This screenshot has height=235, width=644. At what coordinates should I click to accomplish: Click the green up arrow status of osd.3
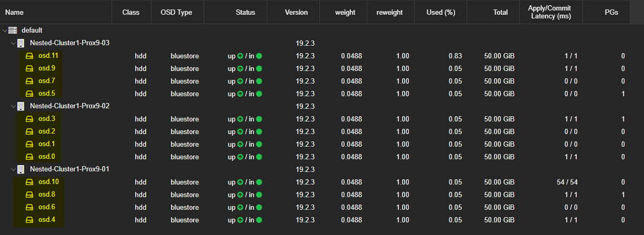pos(240,119)
